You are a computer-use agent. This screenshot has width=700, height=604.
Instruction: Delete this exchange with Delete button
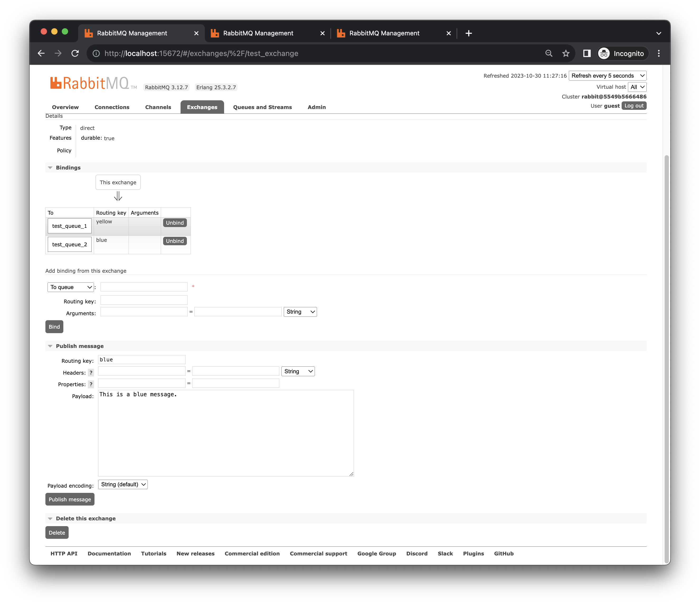[x=57, y=532]
